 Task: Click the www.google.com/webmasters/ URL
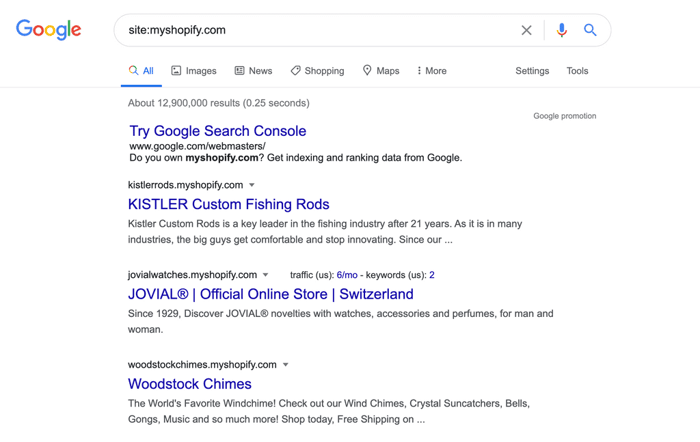197,146
